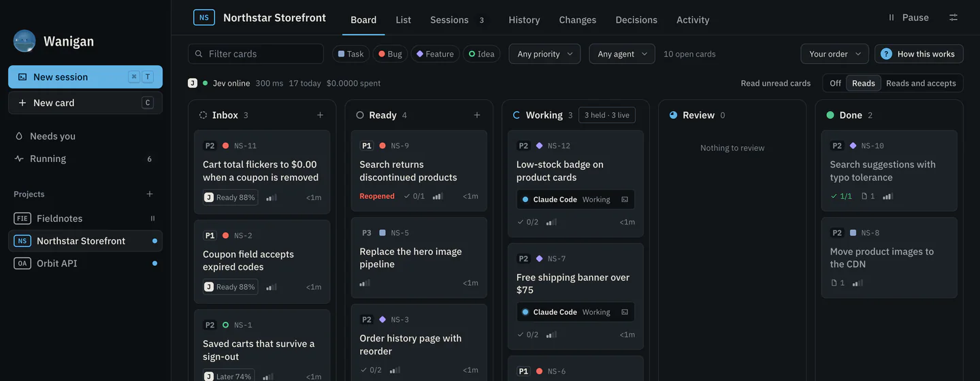The image size is (980, 381).
Task: Click the J agent avatar in status bar
Action: (x=193, y=83)
